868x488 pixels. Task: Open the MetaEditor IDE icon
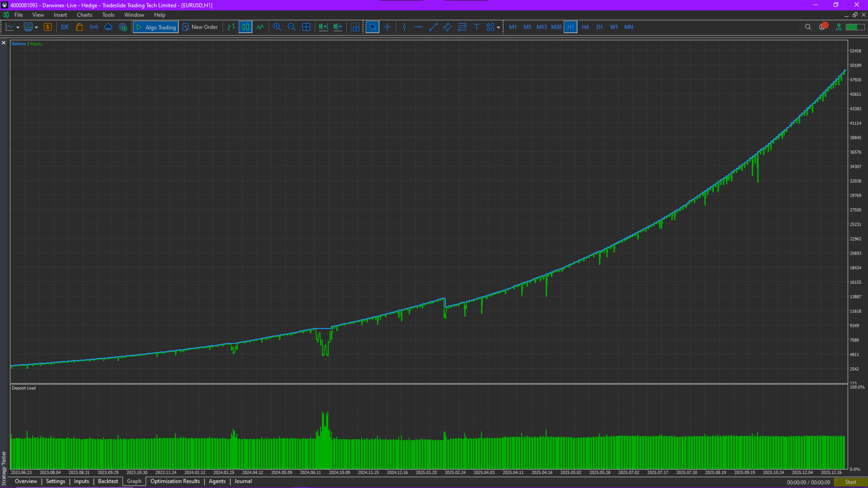click(65, 27)
